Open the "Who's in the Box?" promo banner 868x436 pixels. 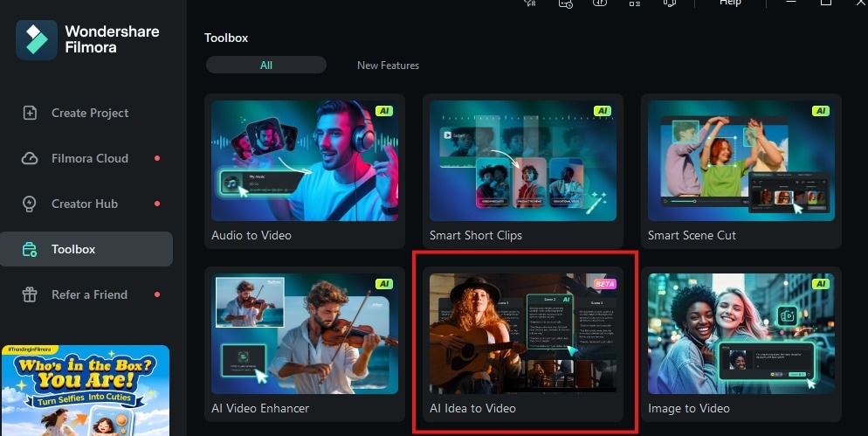pyautogui.click(x=86, y=391)
